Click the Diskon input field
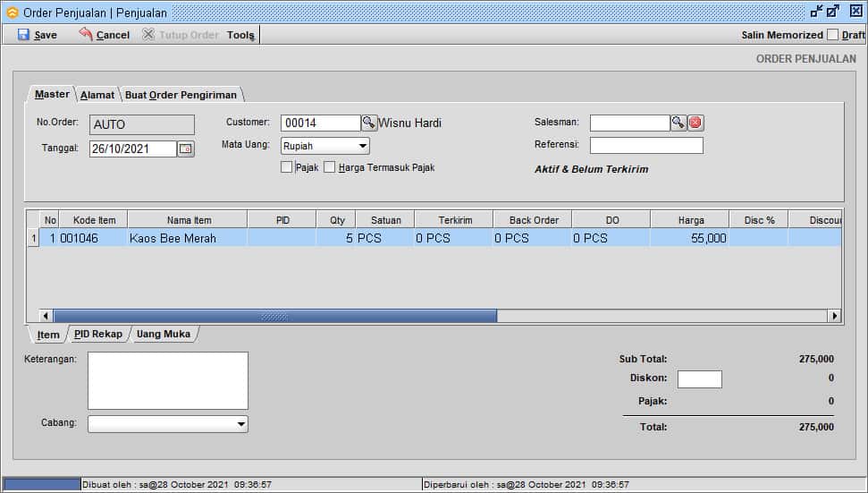The height and width of the screenshot is (493, 868). click(699, 378)
